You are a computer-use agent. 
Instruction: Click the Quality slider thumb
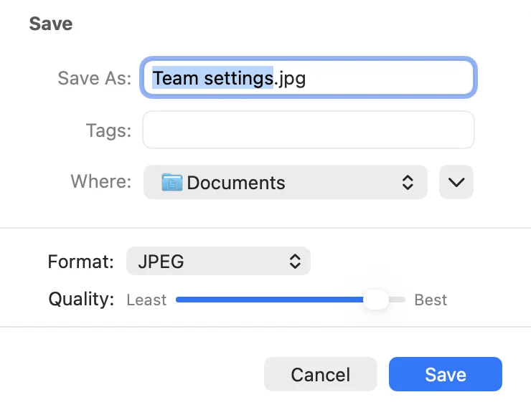point(375,300)
